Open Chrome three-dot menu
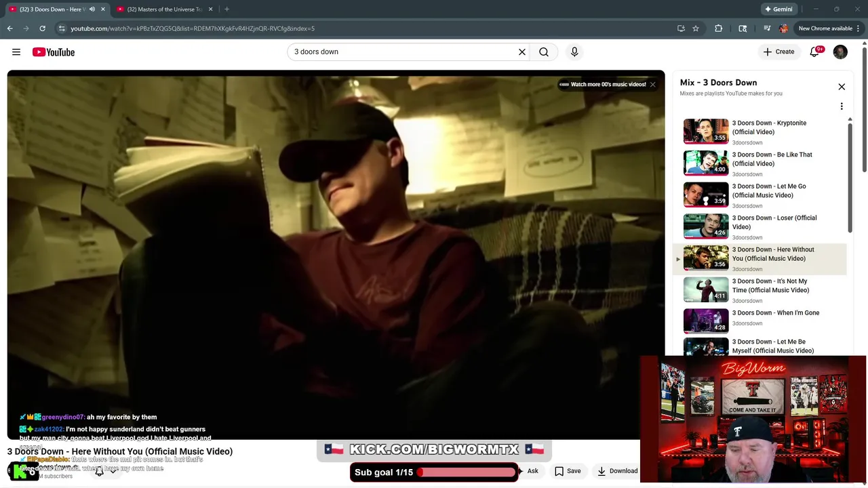Viewport: 868px width, 488px height. [859, 28]
